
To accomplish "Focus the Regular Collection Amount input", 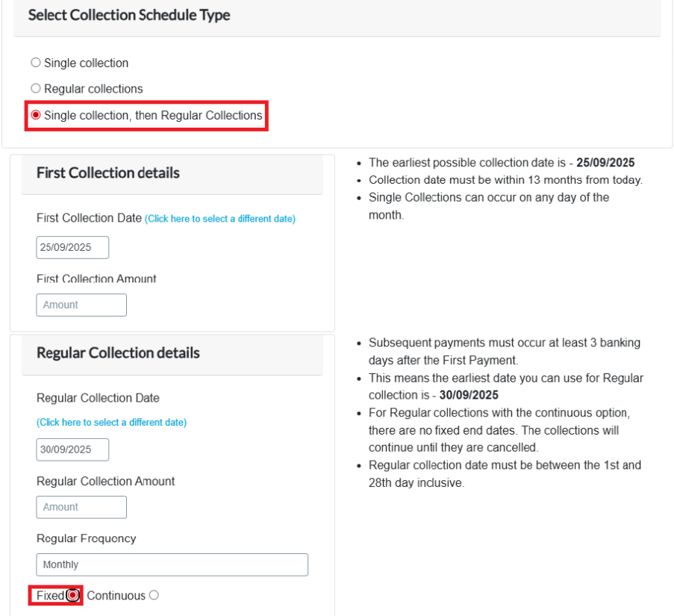I will (81, 507).
